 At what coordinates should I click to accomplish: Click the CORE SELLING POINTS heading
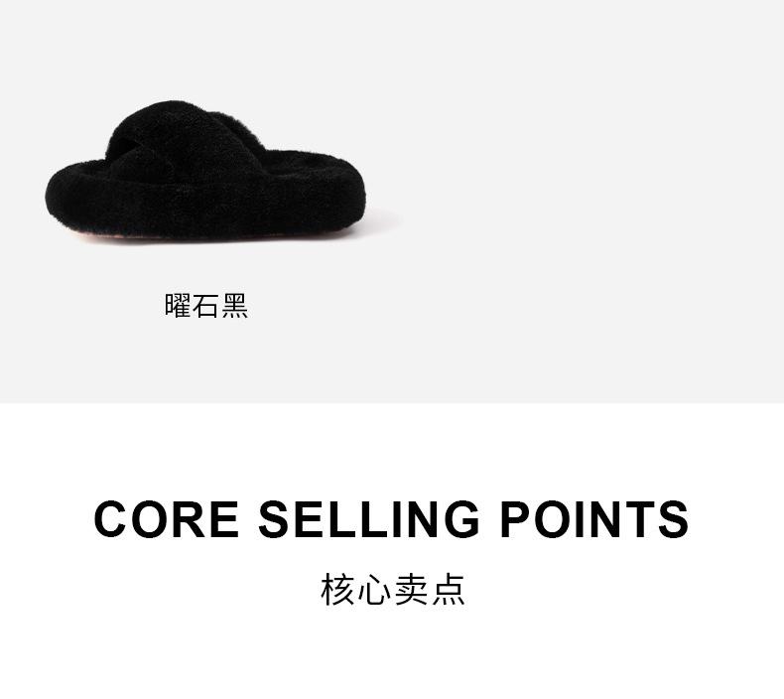391,519
